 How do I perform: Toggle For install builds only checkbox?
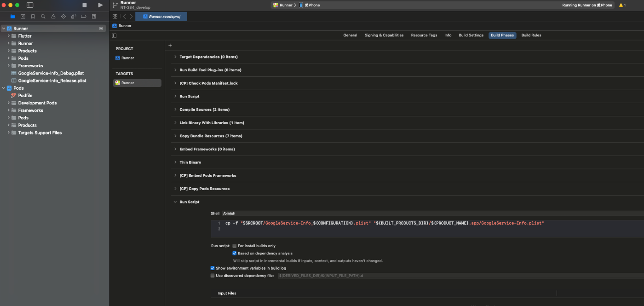click(x=234, y=246)
